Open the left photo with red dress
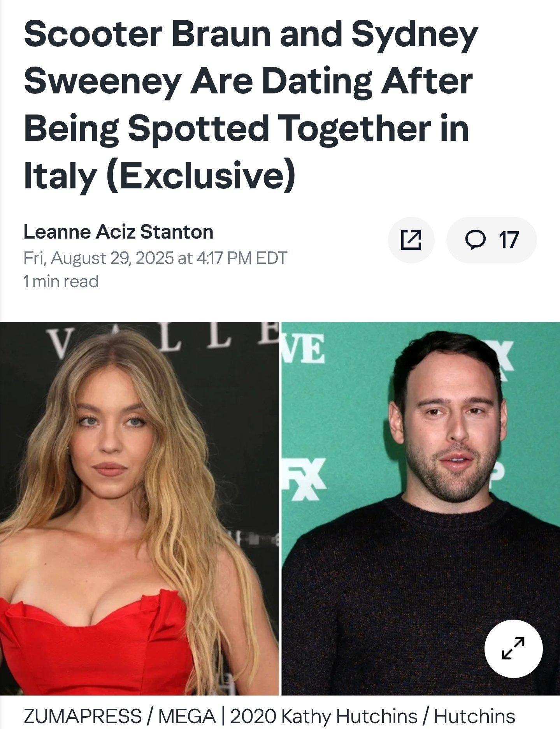The image size is (560, 729). (139, 508)
